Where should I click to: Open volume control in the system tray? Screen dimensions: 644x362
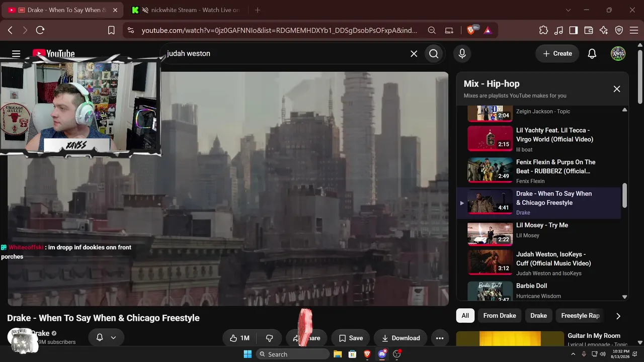point(603,354)
